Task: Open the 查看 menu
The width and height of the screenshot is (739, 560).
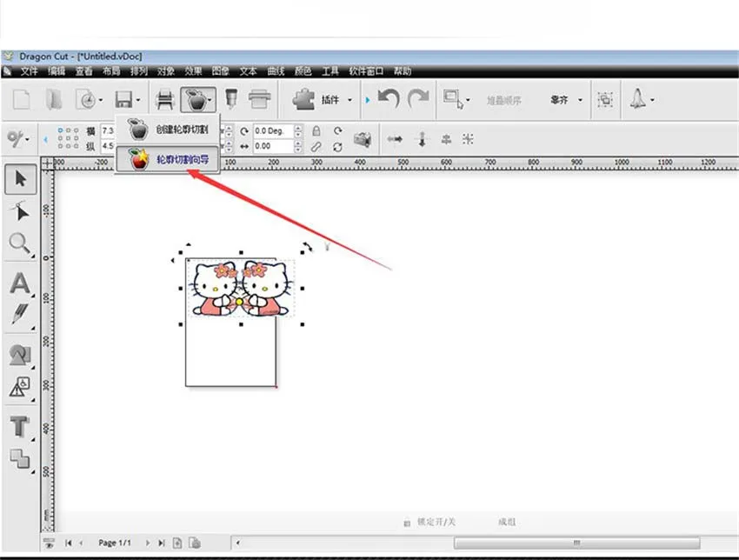Action: (83, 71)
